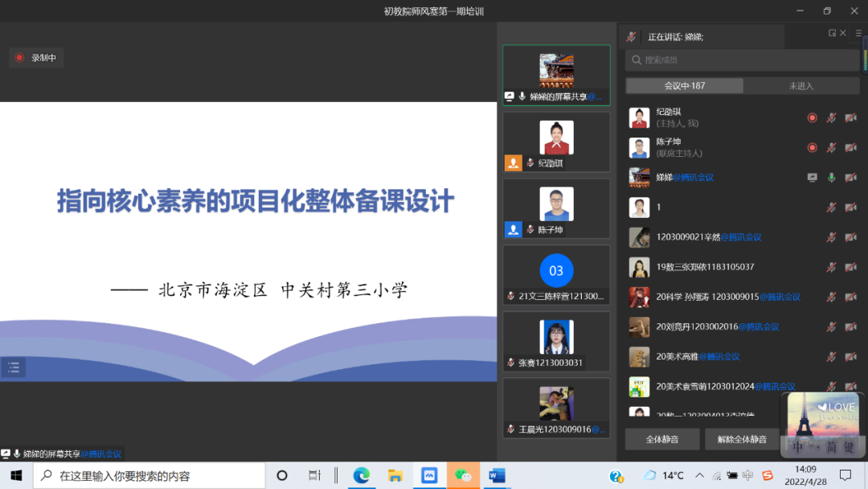Select 张赛1213003031's video tile
Viewport: 868px width, 489px height.
point(556,341)
